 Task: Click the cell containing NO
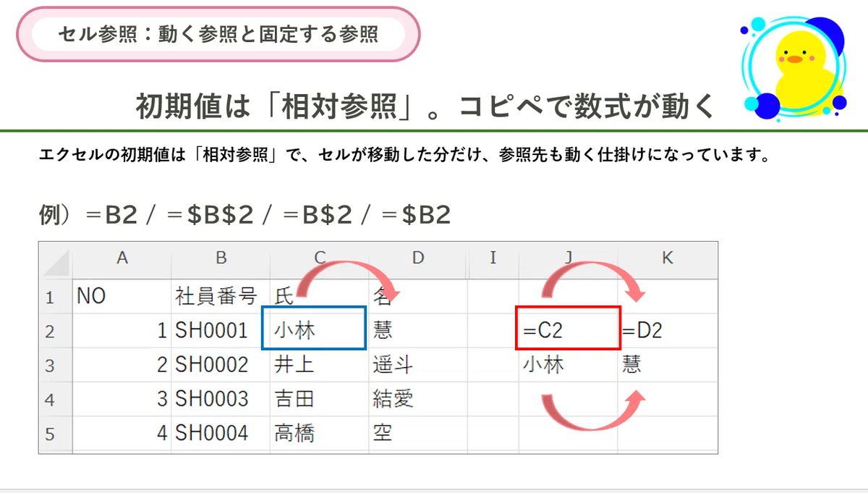(x=122, y=296)
